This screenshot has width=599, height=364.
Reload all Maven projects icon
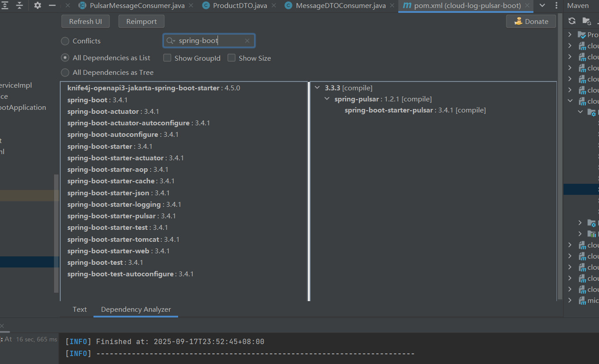tap(572, 21)
